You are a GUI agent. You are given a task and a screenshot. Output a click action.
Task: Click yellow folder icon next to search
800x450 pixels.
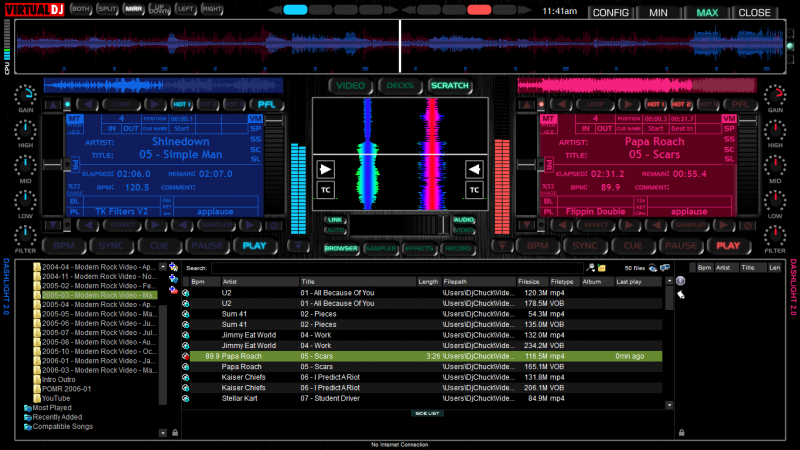(x=602, y=268)
